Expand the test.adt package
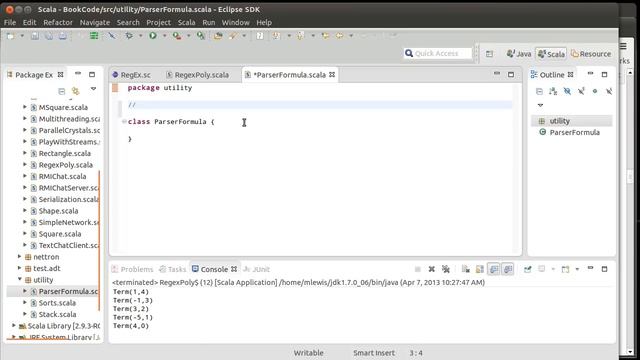 [x=20, y=268]
